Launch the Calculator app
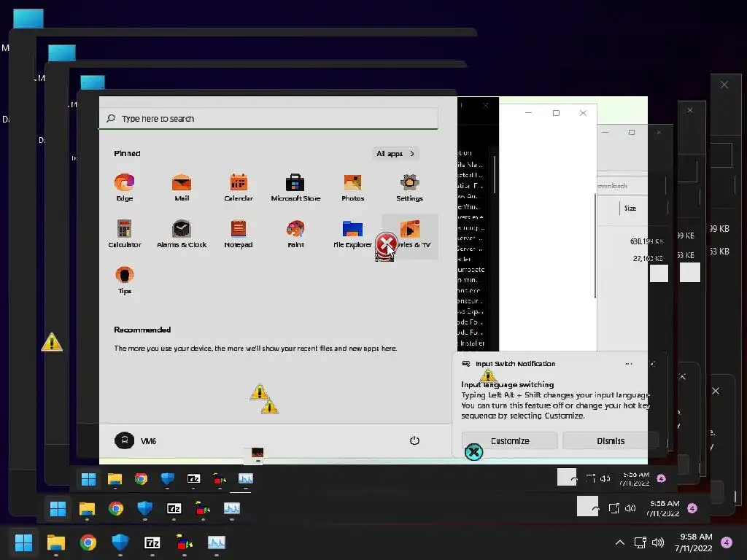 [124, 234]
